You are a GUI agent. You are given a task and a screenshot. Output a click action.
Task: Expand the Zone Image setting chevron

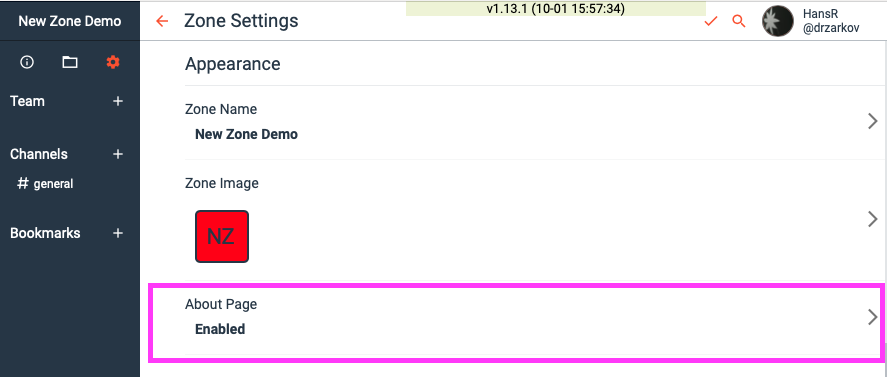873,219
